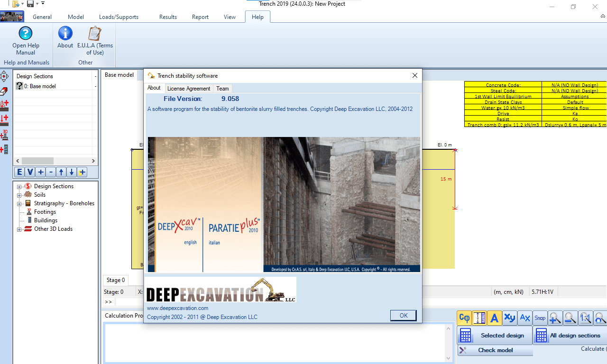Click the Design Sections list horizontal scrollbar
The width and height of the screenshot is (607, 364).
tap(55, 161)
